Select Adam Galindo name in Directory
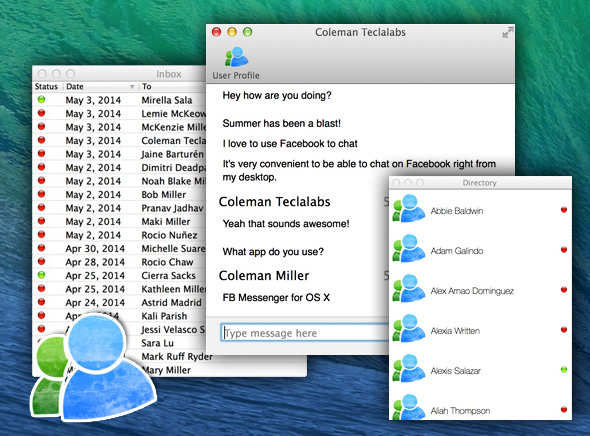Viewport: 590px width, 436px height. (457, 251)
